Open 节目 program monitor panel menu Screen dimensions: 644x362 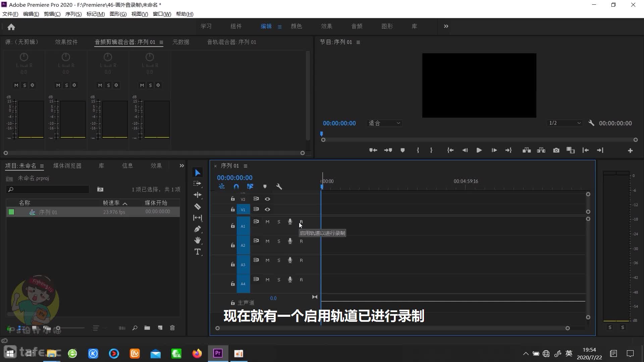tap(358, 42)
